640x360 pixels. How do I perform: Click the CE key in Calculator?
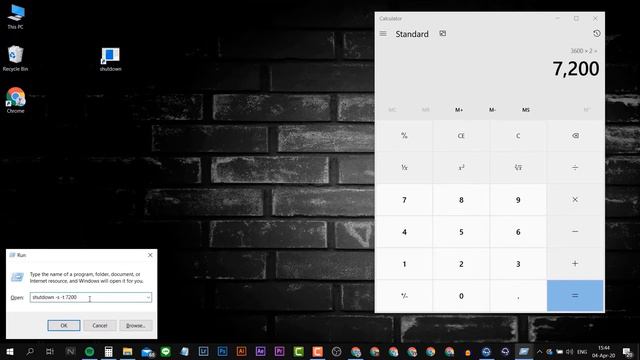coord(461,136)
